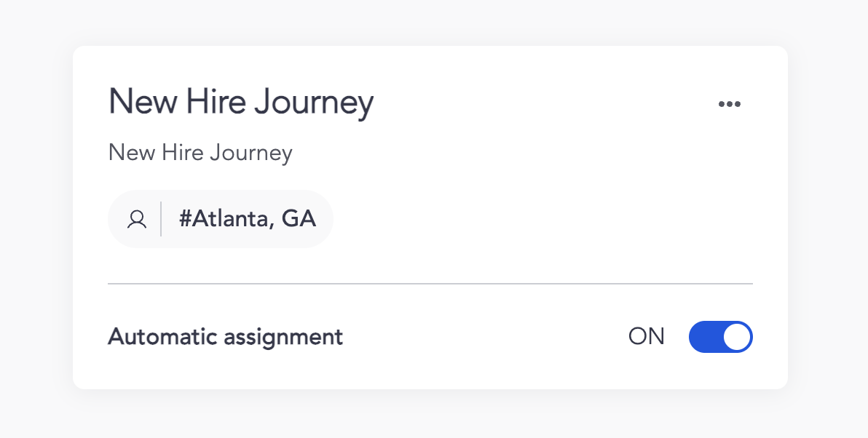Click the New Hire Journey subtitle text
The height and width of the screenshot is (438, 868).
200,153
